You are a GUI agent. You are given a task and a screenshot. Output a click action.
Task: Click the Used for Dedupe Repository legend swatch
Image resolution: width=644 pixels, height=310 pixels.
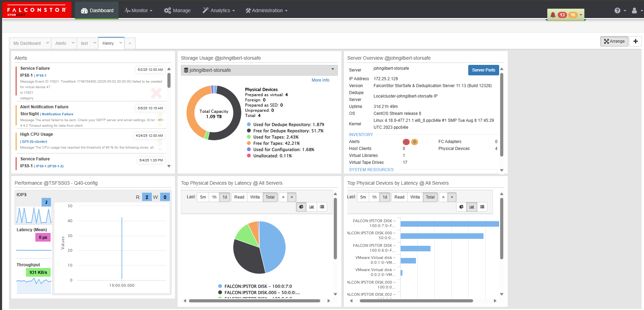(x=249, y=124)
